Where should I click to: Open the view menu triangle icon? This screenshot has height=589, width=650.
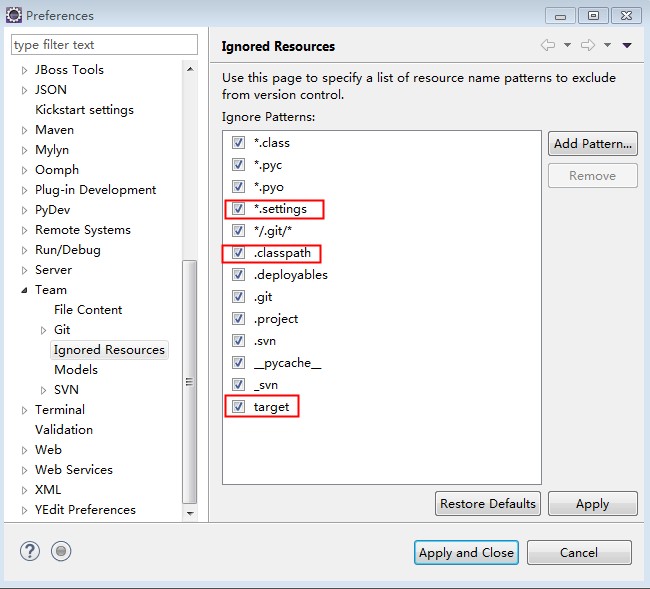(x=627, y=45)
